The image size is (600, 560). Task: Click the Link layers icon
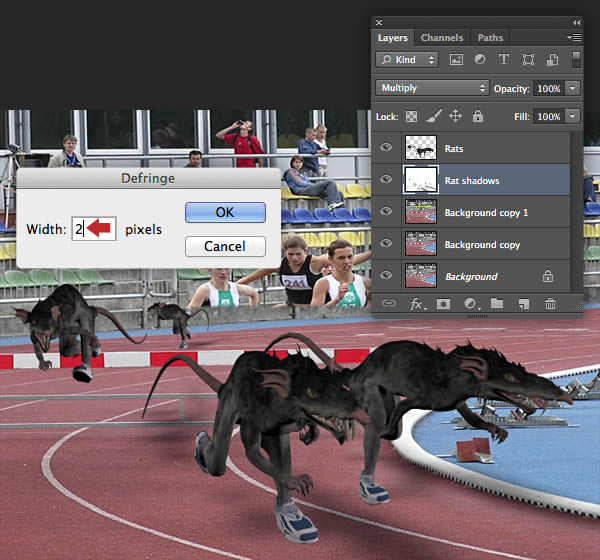pyautogui.click(x=389, y=304)
